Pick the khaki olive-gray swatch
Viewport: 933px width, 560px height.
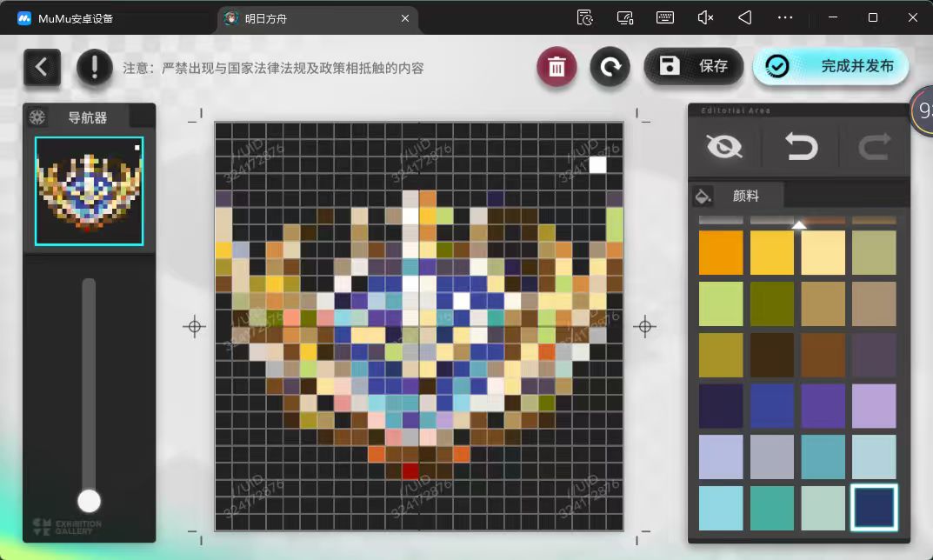(874, 253)
